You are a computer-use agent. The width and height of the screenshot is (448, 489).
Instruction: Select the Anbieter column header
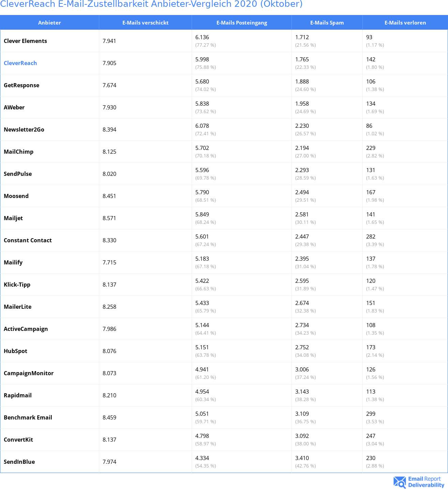click(49, 22)
